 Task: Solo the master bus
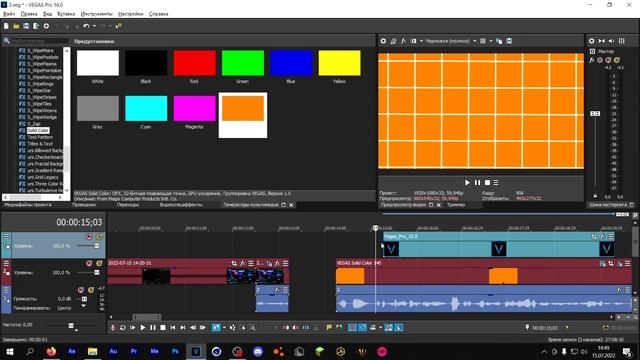tap(617, 60)
